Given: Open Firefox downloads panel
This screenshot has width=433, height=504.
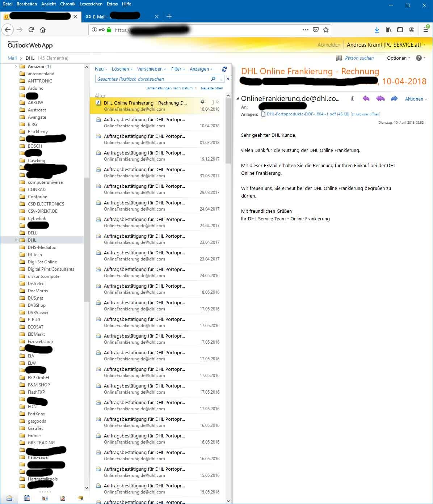Looking at the screenshot, I should coord(377,30).
